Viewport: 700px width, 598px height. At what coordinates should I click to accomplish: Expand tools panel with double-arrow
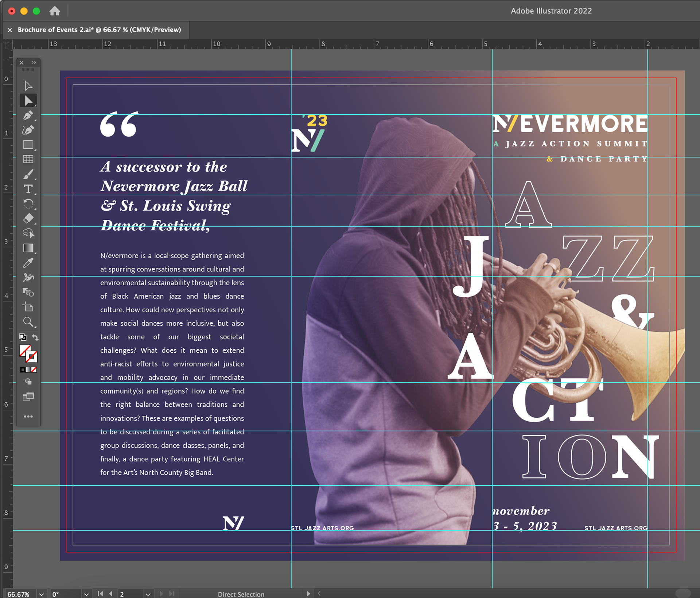click(34, 63)
